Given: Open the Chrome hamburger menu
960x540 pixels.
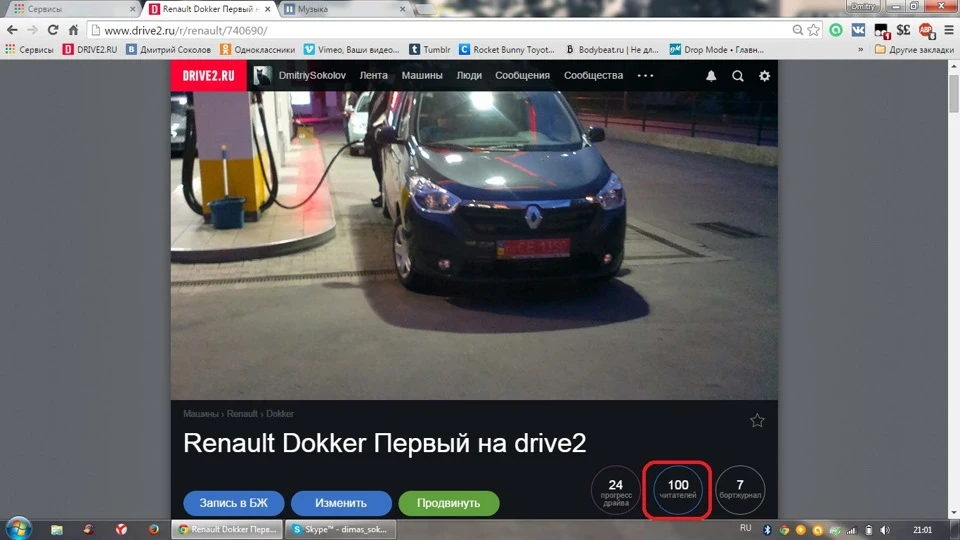Looking at the screenshot, I should tap(949, 30).
